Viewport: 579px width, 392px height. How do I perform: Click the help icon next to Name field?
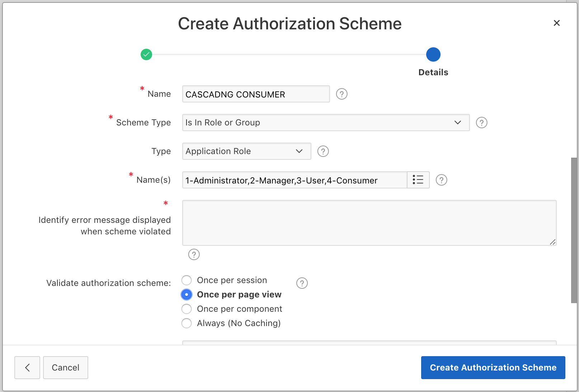pos(342,94)
